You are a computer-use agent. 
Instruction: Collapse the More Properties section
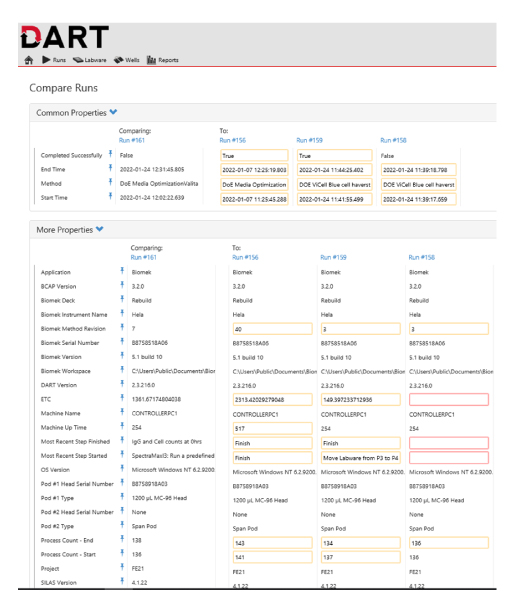pyautogui.click(x=100, y=229)
